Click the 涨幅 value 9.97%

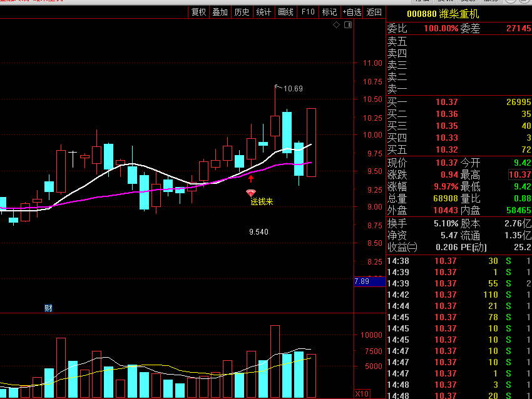446,186
